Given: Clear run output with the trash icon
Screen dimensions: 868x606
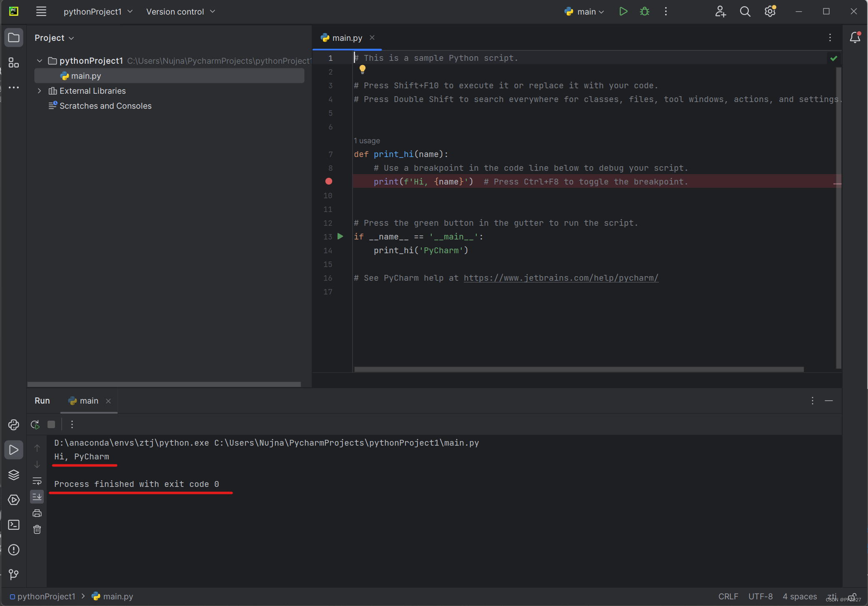Looking at the screenshot, I should (x=37, y=529).
